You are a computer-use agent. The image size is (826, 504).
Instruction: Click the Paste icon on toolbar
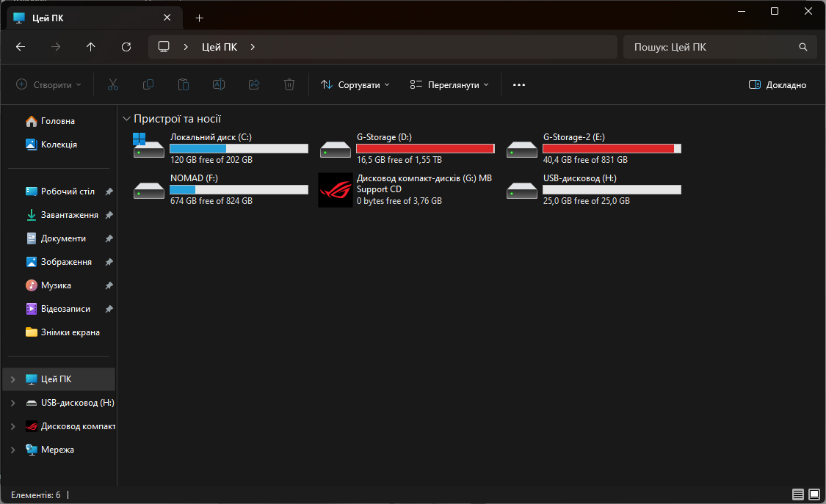pyautogui.click(x=184, y=84)
